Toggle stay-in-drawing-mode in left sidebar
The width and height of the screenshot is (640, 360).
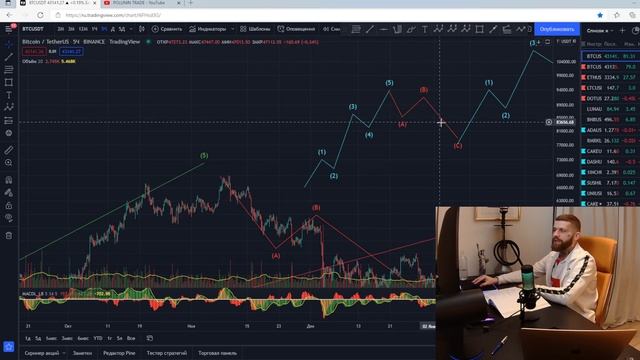9,193
